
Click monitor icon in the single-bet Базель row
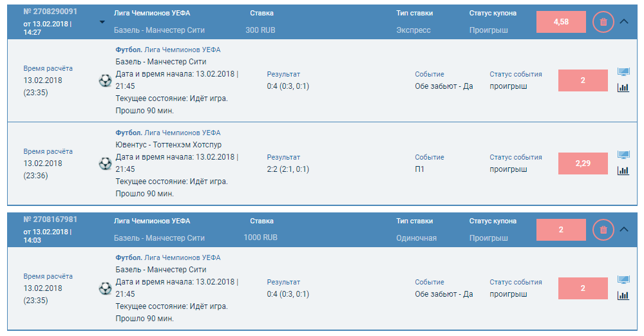[x=623, y=280]
